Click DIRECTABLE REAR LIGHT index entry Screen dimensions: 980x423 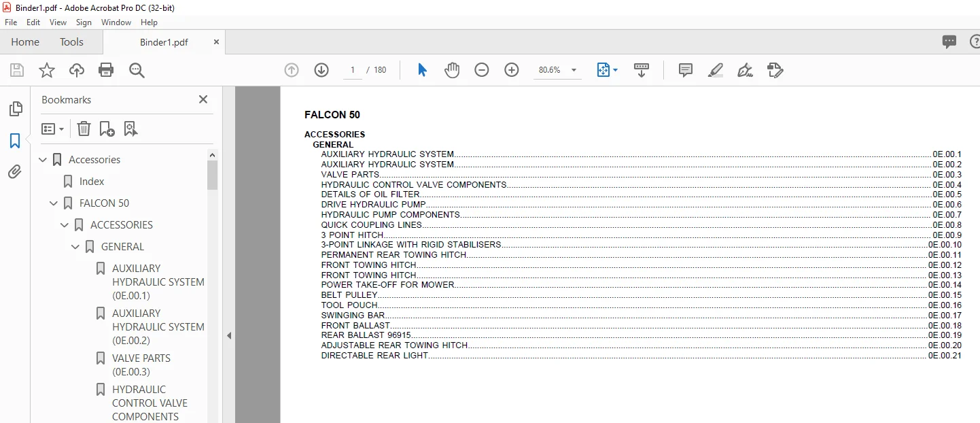pos(374,355)
